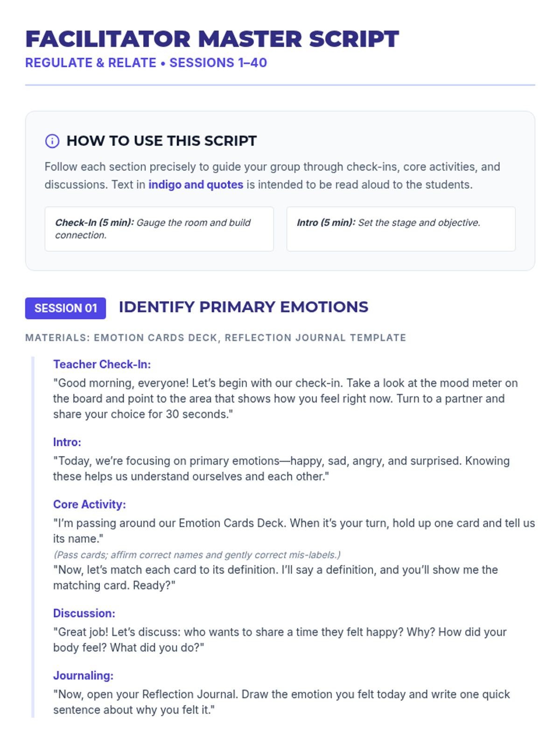The height and width of the screenshot is (747, 560).
Task: Click the Materials line listing Emotion Cards Deck
Action: point(216,338)
